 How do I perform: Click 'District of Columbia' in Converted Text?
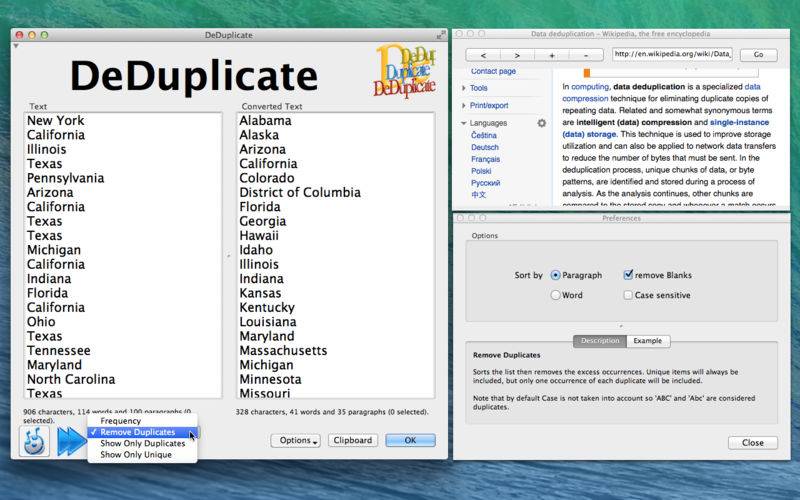click(x=300, y=192)
